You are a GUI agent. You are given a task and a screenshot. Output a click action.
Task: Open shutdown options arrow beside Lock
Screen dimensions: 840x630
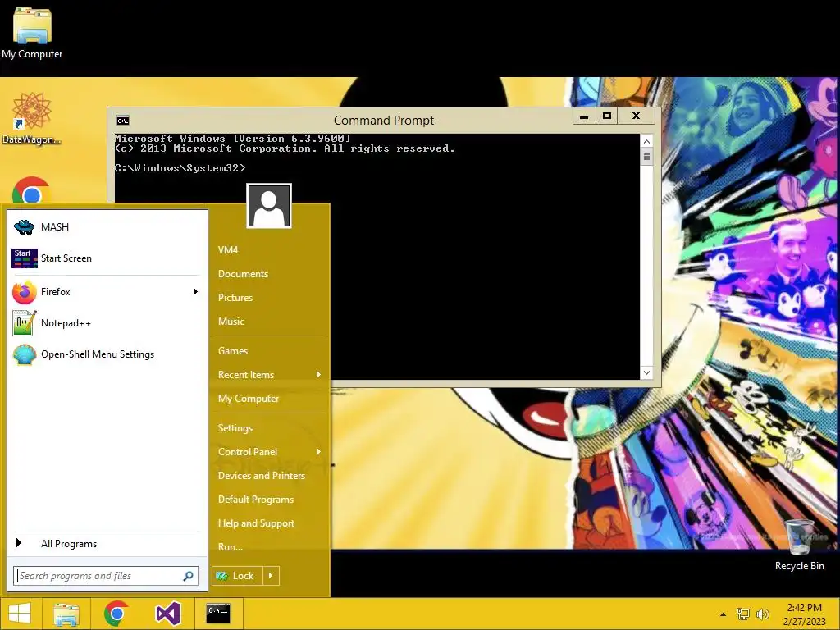tap(271, 576)
